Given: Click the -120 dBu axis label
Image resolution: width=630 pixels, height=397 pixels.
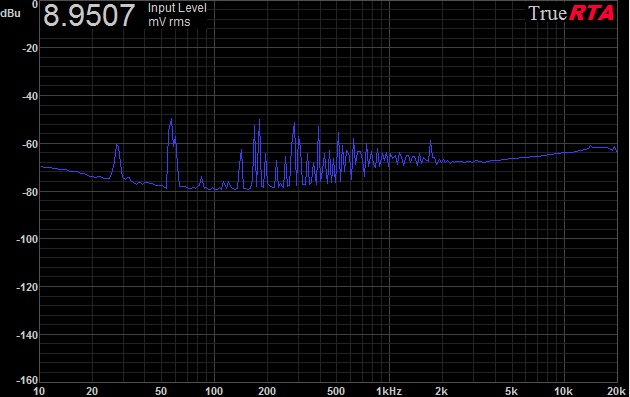Looking at the screenshot, I should [27, 287].
